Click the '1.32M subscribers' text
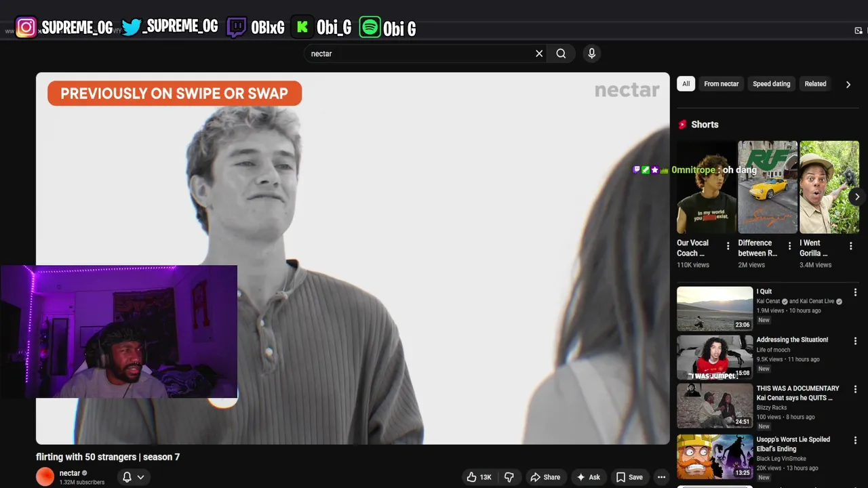 coord(82,483)
